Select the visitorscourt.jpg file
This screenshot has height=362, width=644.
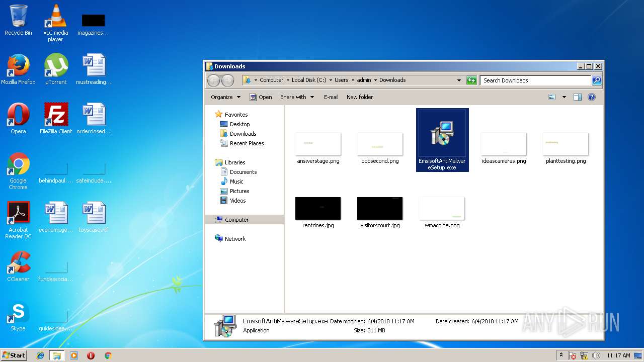[380, 212]
